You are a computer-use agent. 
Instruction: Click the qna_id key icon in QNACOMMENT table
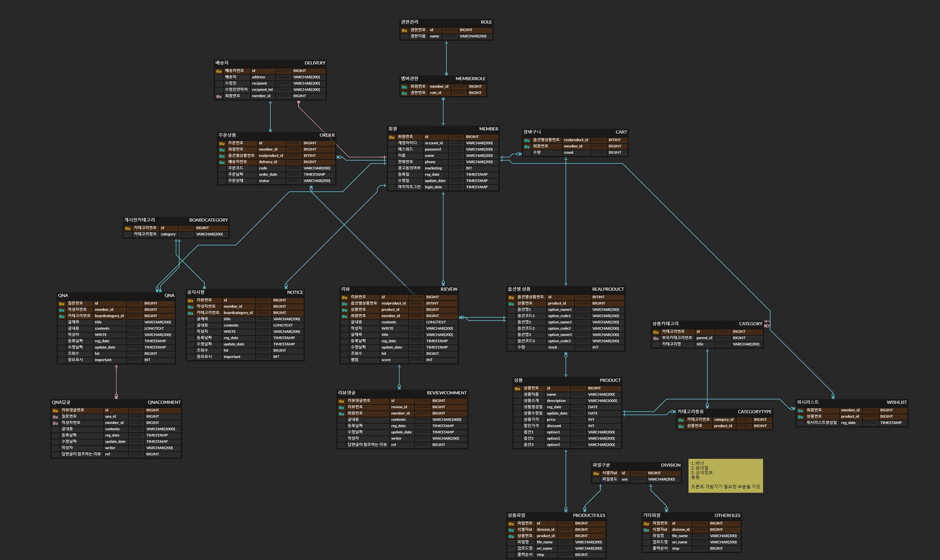tap(55, 417)
